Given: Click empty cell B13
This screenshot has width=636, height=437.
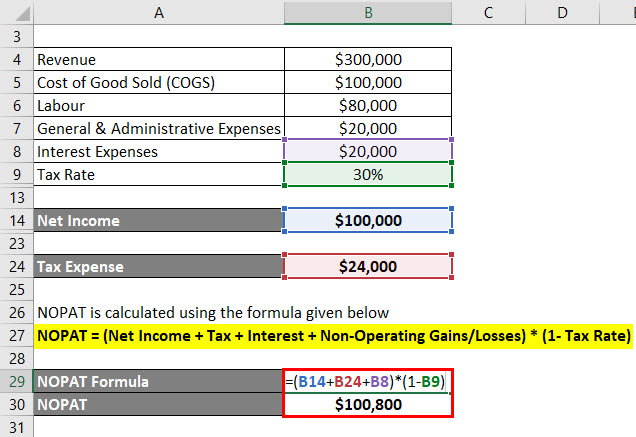Looking at the screenshot, I should coord(368,198).
